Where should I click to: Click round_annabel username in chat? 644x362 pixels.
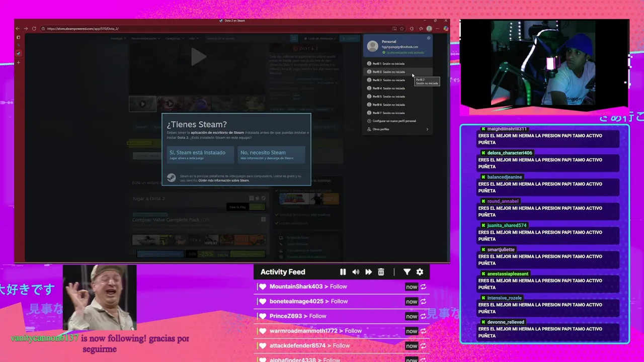pyautogui.click(x=503, y=201)
